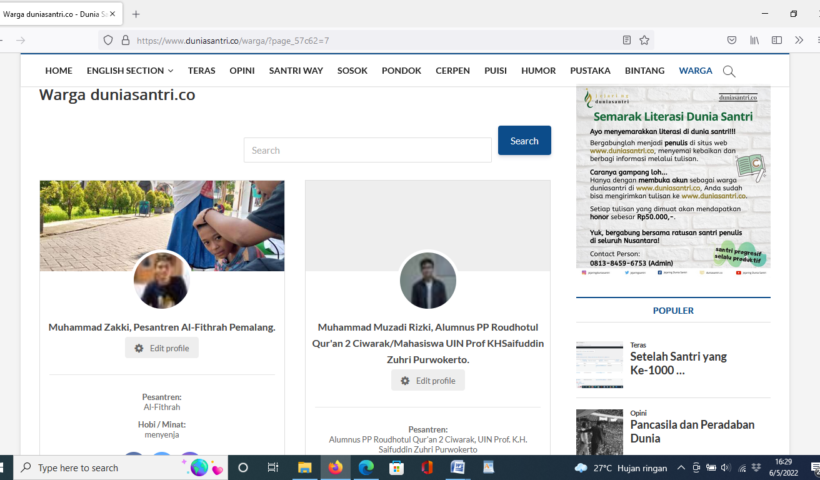Open File Explorer in the taskbar
The height and width of the screenshot is (480, 820).
point(304,467)
